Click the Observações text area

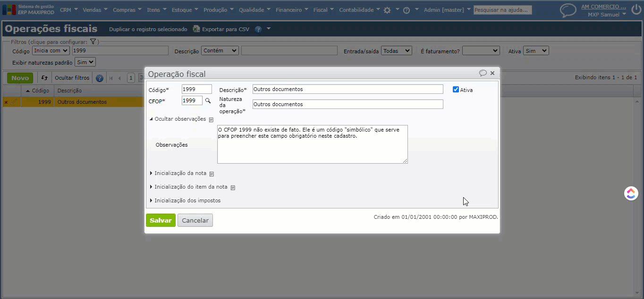click(313, 144)
